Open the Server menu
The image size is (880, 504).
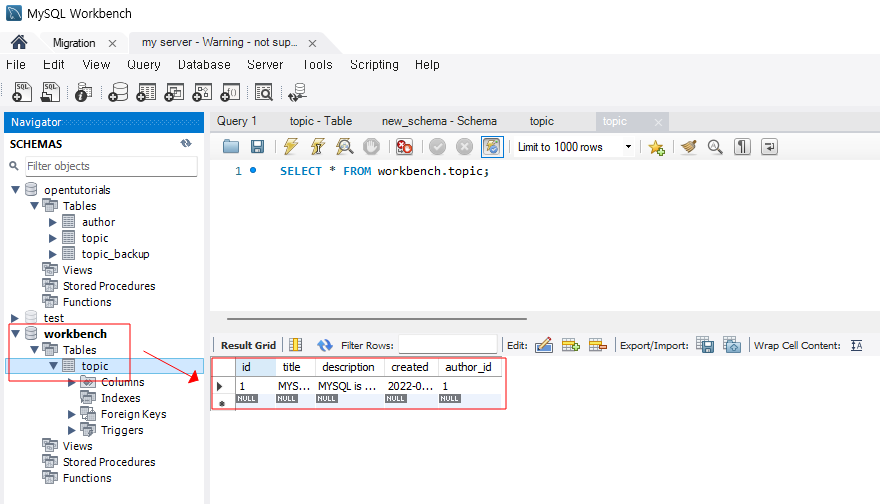pyautogui.click(x=265, y=65)
